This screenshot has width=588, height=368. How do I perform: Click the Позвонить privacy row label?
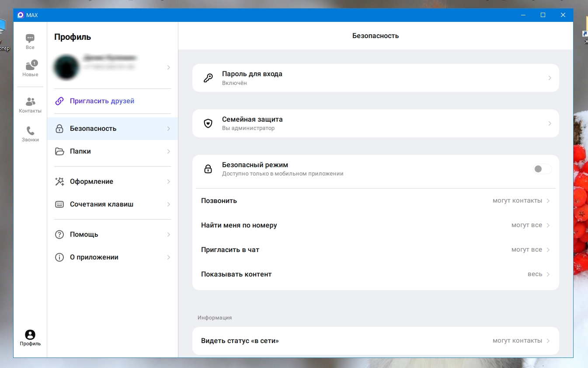coord(219,201)
